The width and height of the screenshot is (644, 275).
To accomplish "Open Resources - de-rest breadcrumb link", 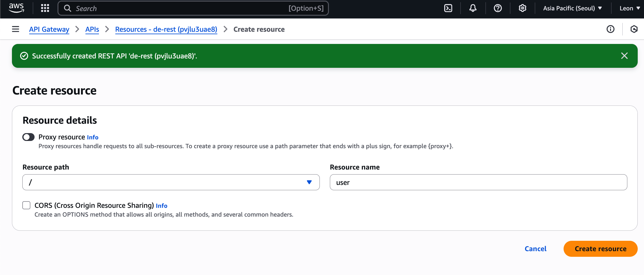I will (166, 29).
